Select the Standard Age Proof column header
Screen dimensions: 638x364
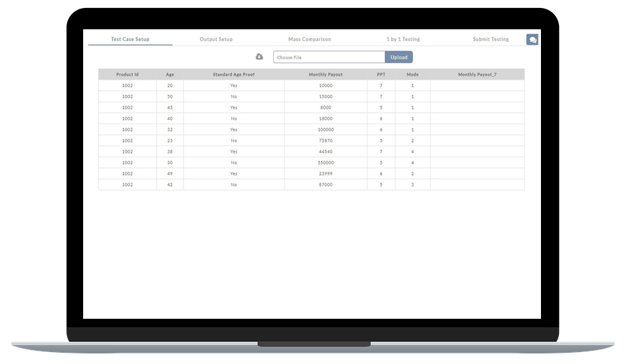click(233, 74)
